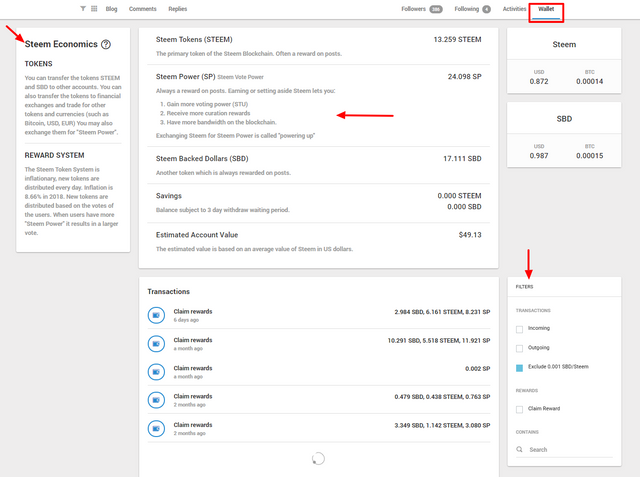640x477 pixels.
Task: Click the 17.111 SBD balance
Action: click(462, 159)
